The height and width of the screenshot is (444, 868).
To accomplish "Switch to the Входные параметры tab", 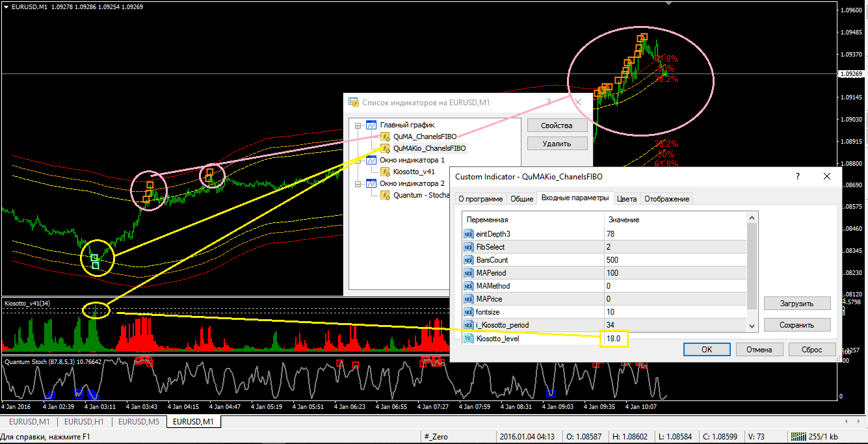I will tap(575, 198).
